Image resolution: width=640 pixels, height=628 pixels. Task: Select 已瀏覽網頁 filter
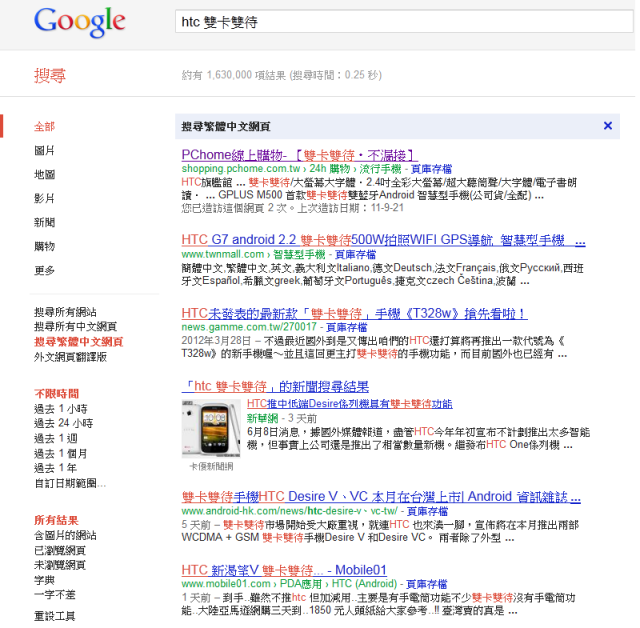[60, 551]
